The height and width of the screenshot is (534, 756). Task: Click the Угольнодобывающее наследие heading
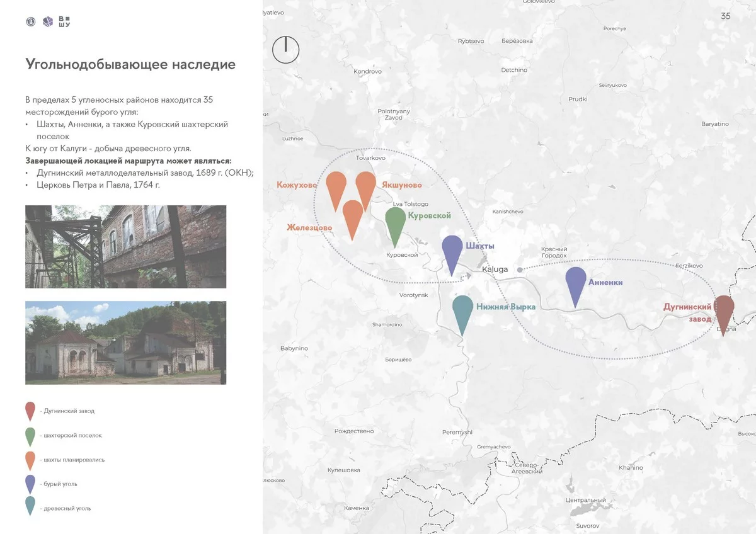130,64
